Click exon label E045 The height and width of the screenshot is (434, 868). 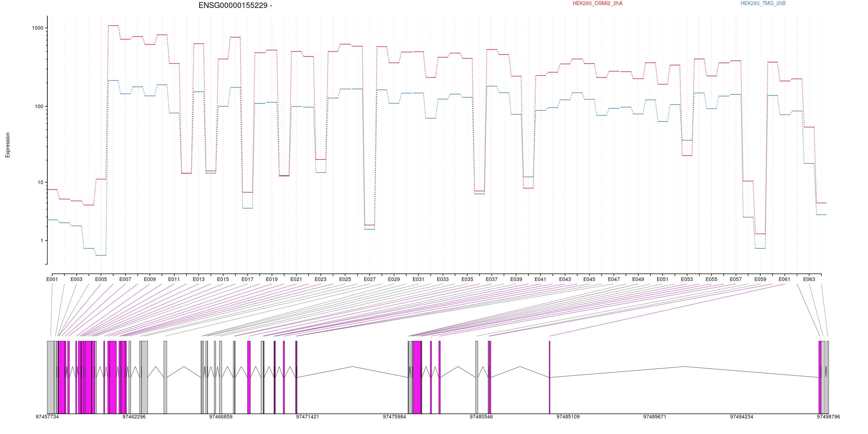click(x=589, y=279)
